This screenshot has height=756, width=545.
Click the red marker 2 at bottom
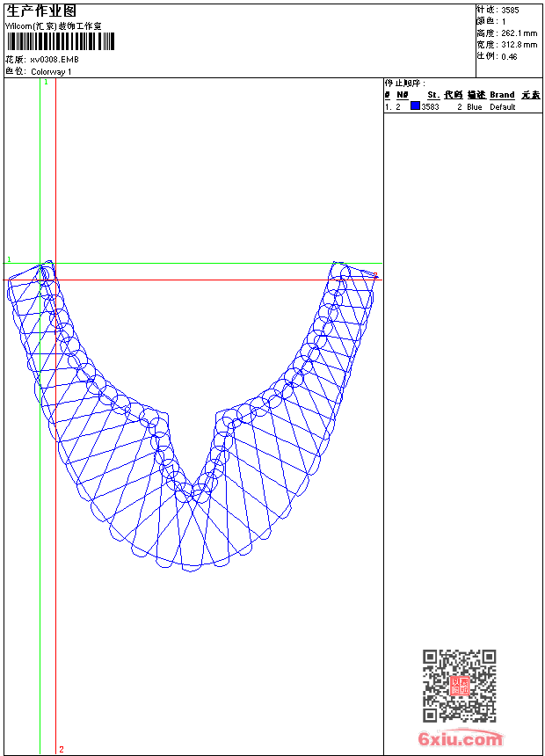pos(61,749)
